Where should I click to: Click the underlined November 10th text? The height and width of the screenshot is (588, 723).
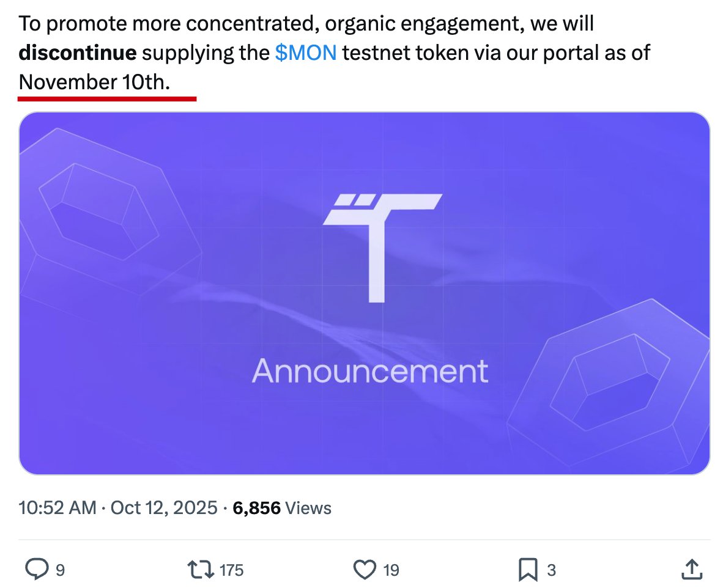94,81
